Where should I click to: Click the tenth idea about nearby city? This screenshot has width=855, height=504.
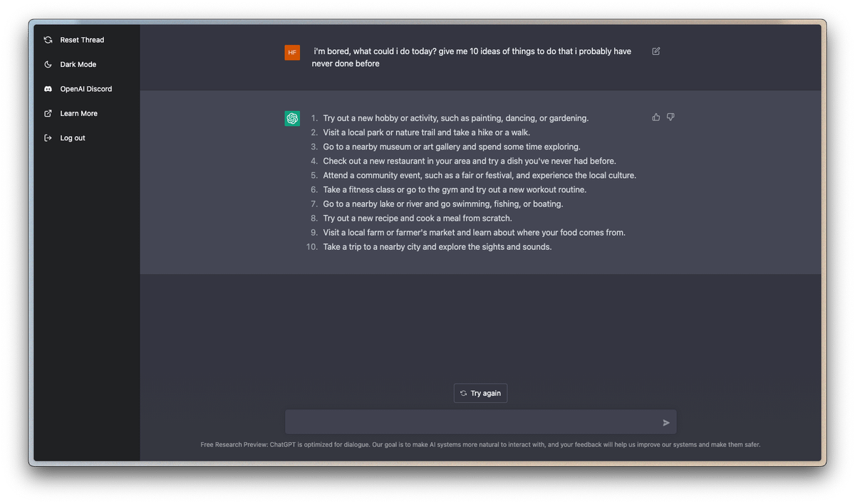click(x=437, y=247)
